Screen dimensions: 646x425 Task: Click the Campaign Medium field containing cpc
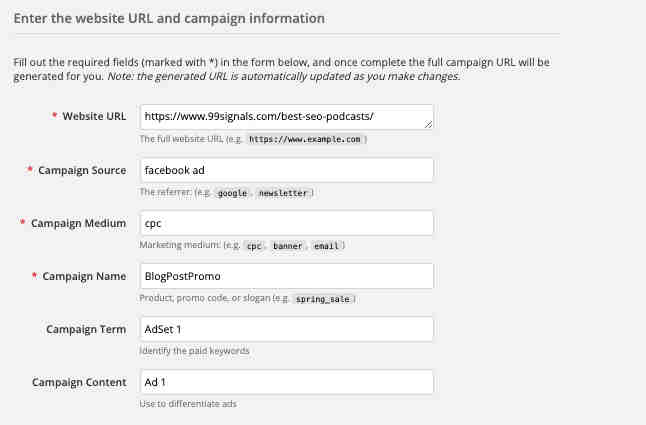[x=286, y=223]
